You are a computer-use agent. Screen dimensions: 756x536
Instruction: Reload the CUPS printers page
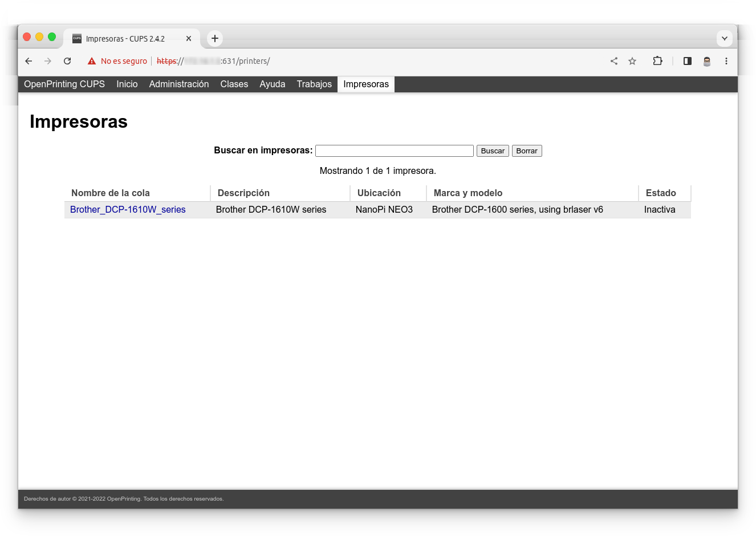(x=67, y=61)
